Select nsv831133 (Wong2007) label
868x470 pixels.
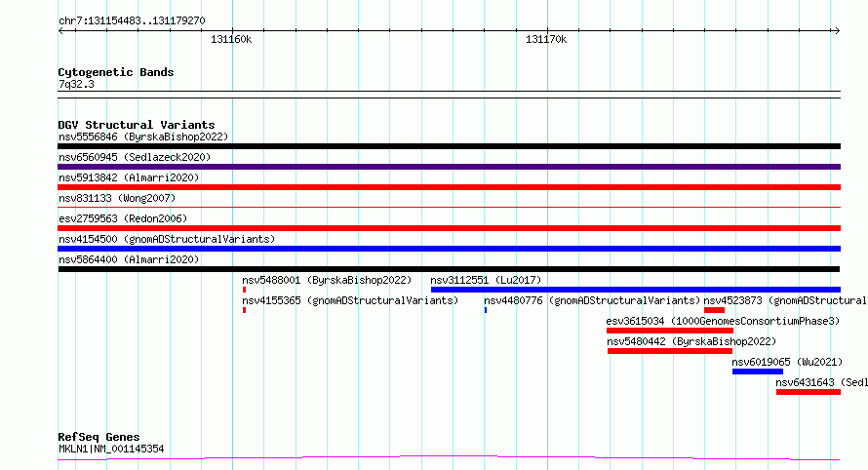pos(117,198)
